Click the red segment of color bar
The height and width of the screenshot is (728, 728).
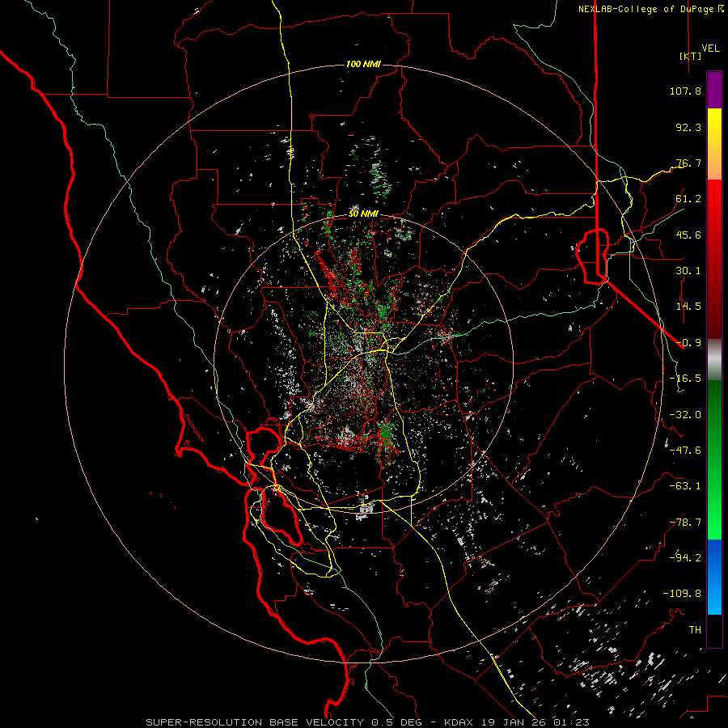click(x=714, y=259)
